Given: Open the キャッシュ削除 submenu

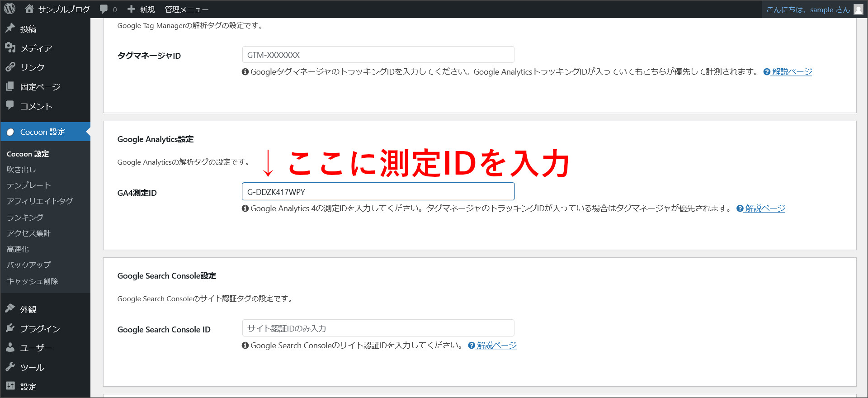Looking at the screenshot, I should [x=32, y=281].
